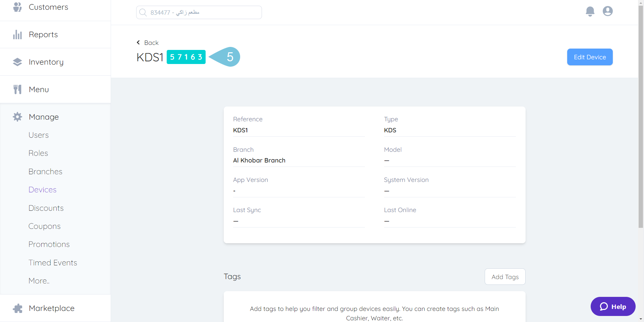This screenshot has width=644, height=322.
Task: Click the Edit Device button
Action: coord(589,57)
